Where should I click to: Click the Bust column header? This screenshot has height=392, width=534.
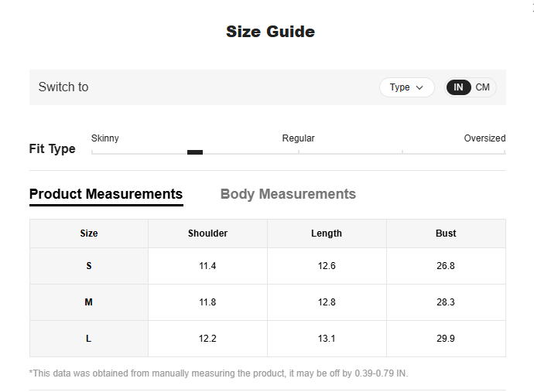click(x=446, y=233)
